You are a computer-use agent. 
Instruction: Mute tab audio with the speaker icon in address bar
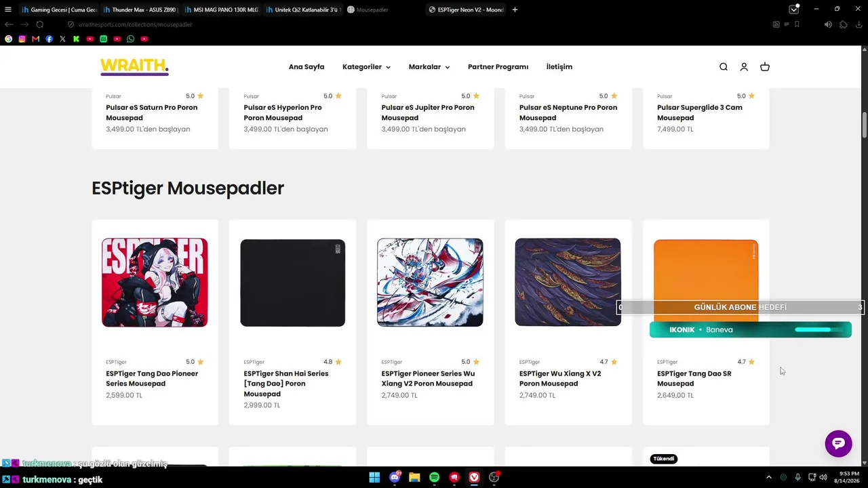pos(828,24)
